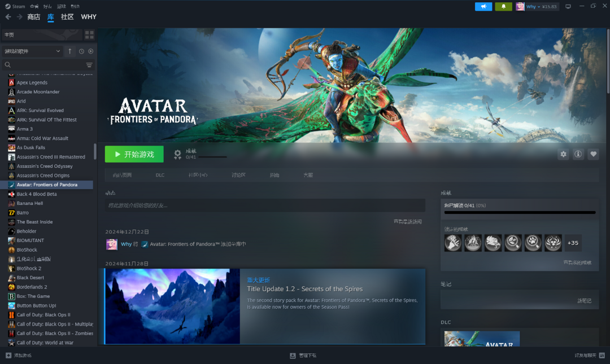Open the Home 主页 library button
610x364 pixels.
coord(42,34)
